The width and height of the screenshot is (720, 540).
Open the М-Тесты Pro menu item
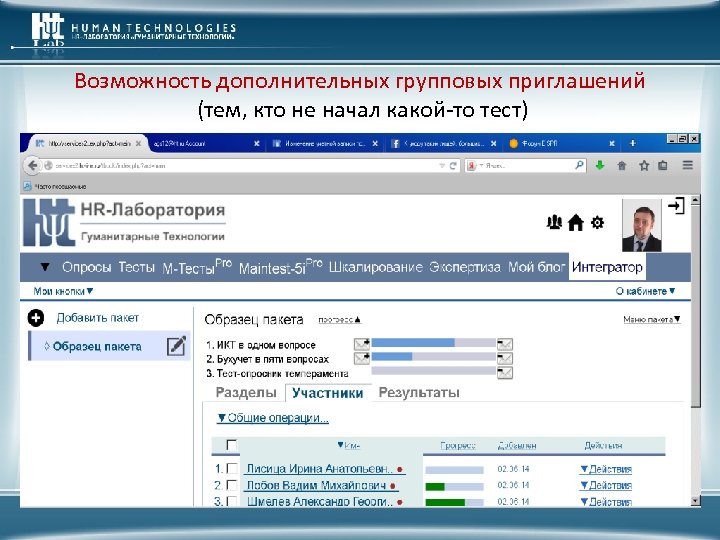[x=197, y=267]
